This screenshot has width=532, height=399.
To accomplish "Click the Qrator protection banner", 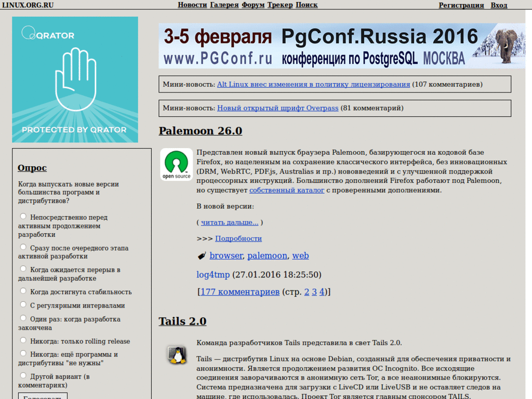I will point(75,79).
